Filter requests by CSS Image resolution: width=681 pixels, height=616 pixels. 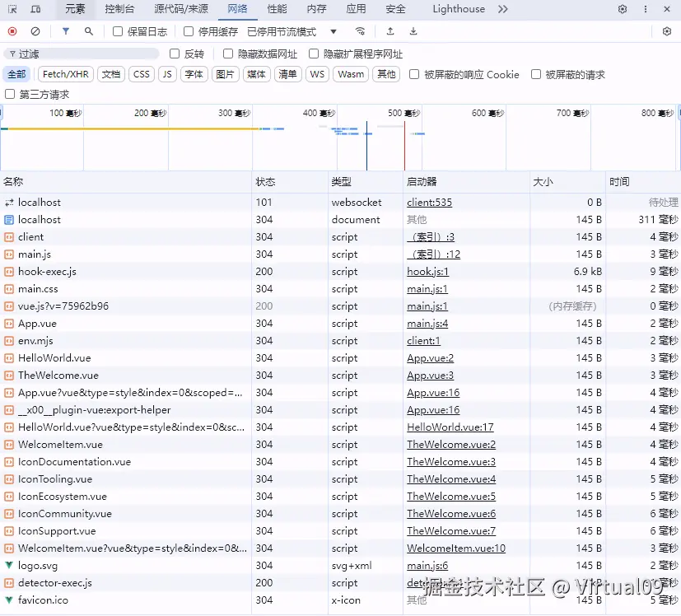141,74
